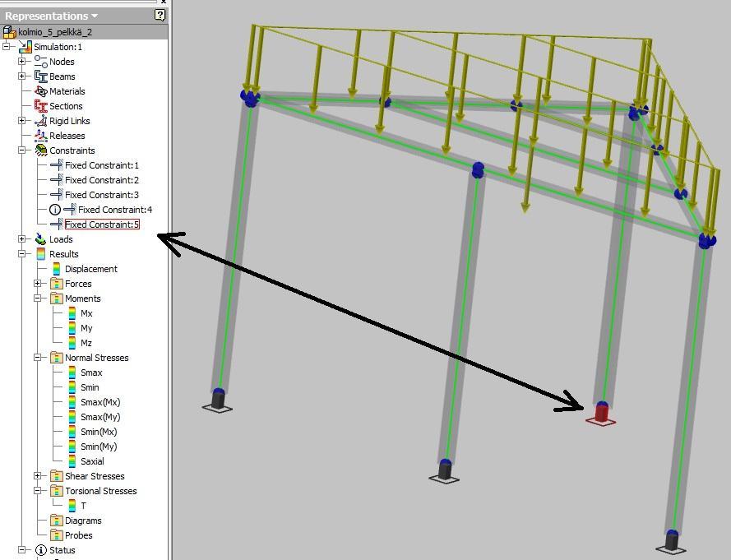Click the Mx color bar icon
Viewport: 731px width, 560px height.
(x=72, y=313)
